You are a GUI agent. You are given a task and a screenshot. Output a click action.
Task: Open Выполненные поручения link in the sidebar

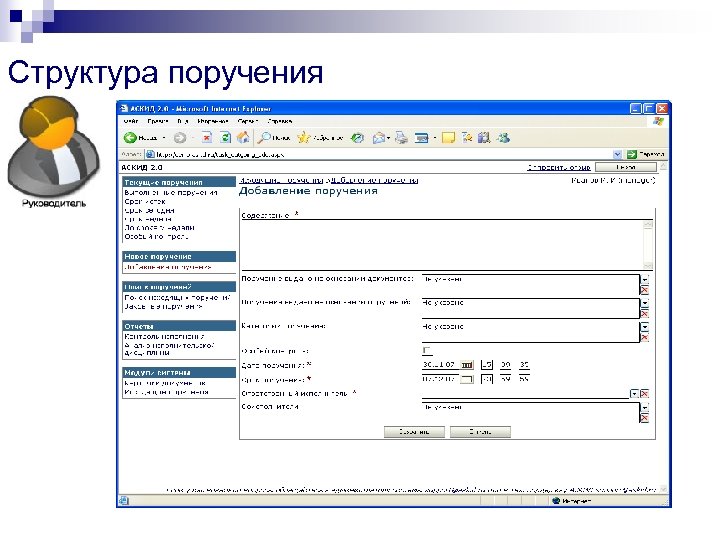coord(171,193)
